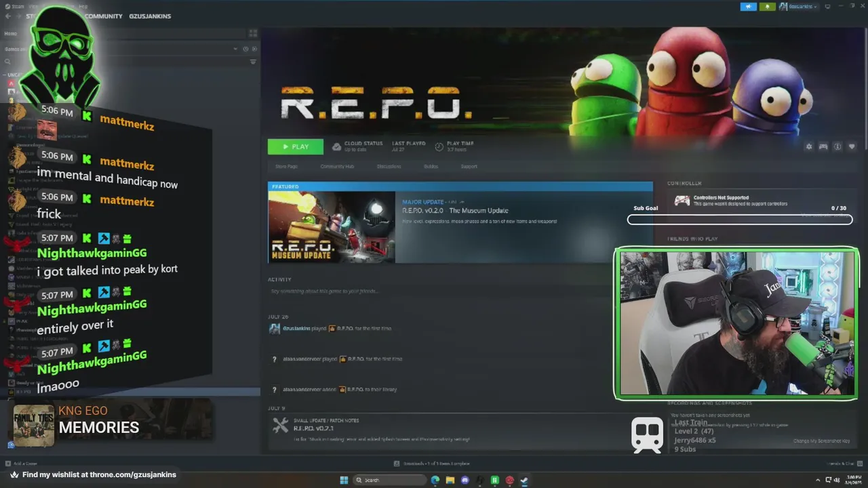The width and height of the screenshot is (868, 488).
Task: Open the taskbar clock and date
Action: pos(852,480)
